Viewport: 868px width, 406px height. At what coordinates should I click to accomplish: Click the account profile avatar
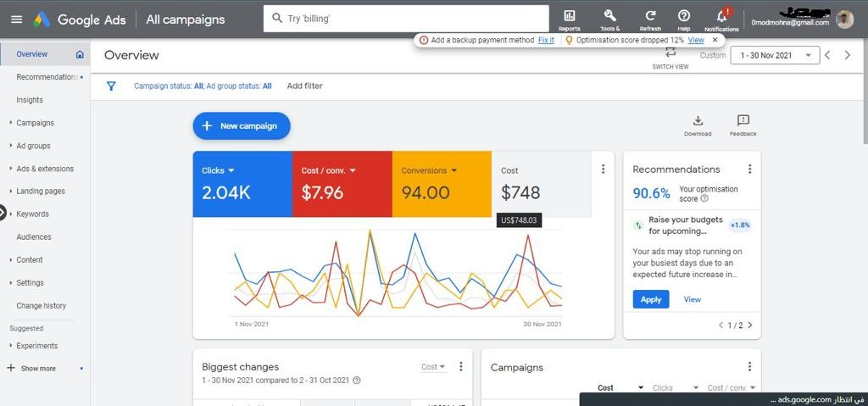tap(845, 19)
